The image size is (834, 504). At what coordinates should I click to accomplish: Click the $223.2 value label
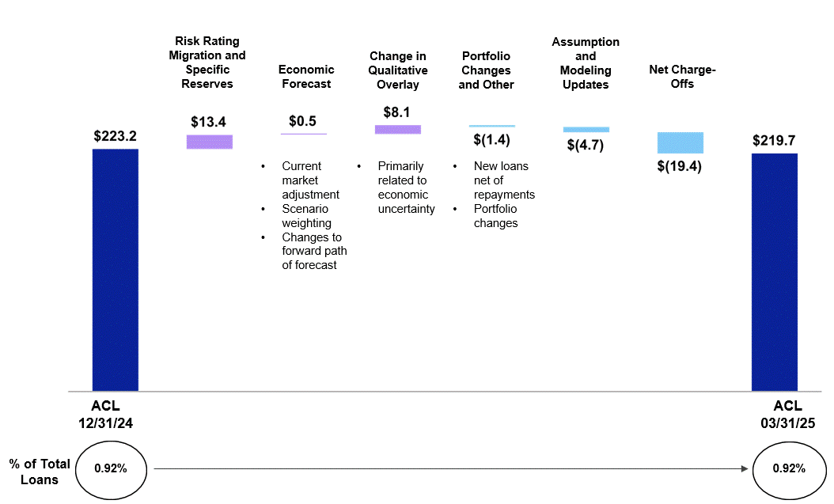(x=116, y=136)
